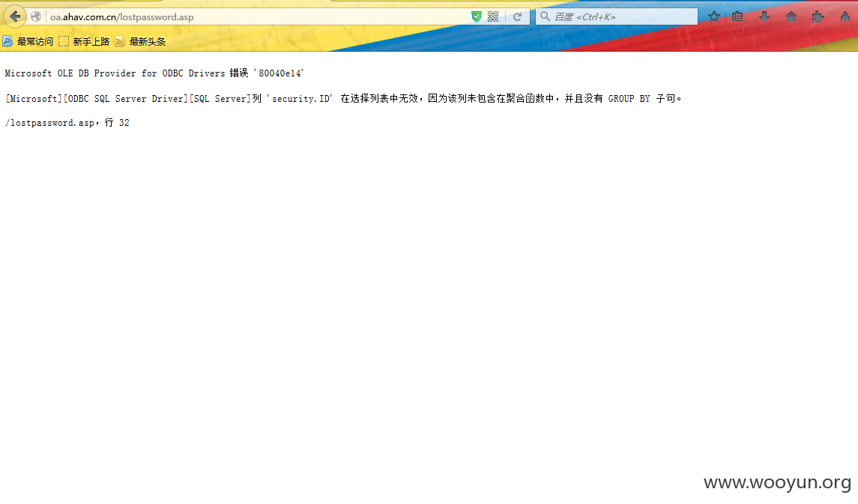Click the 'GROUP BY' text in error message
Viewport: 858px width, 504px height.
point(629,99)
